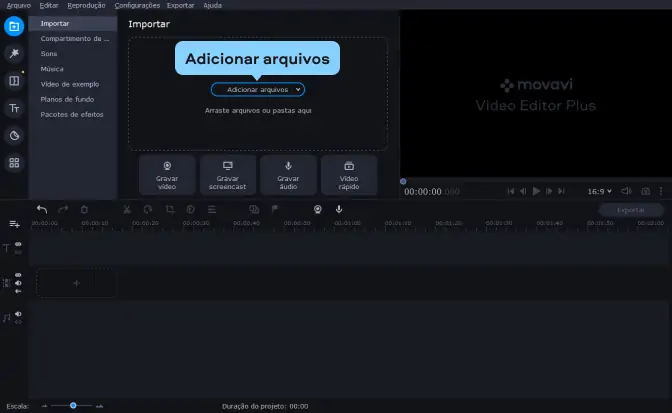The height and width of the screenshot is (413, 672).
Task: Open preview more options menu
Action: tap(661, 191)
